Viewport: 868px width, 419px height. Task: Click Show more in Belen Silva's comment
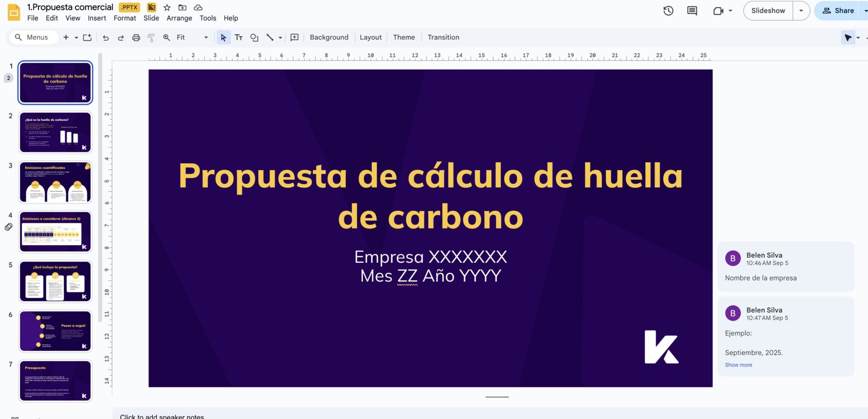click(x=738, y=365)
